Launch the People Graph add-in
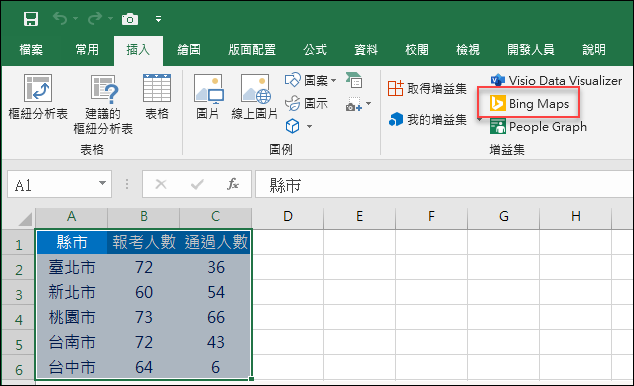634x386 pixels. (538, 127)
